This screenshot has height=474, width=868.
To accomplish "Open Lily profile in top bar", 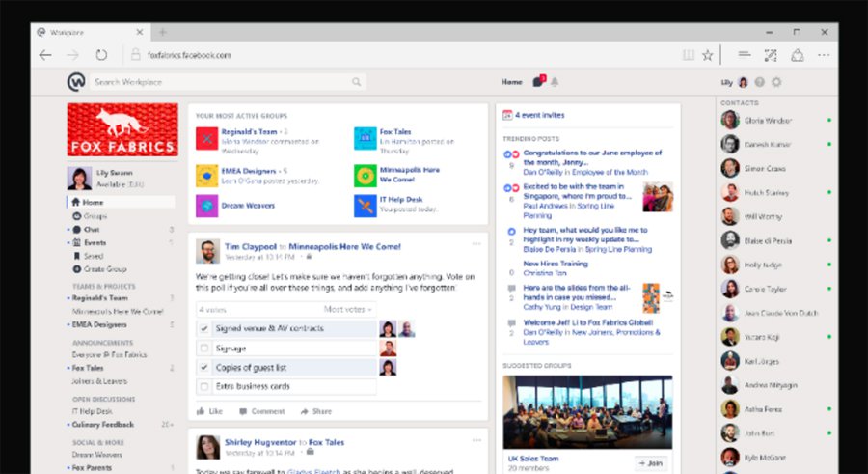I will 734,82.
